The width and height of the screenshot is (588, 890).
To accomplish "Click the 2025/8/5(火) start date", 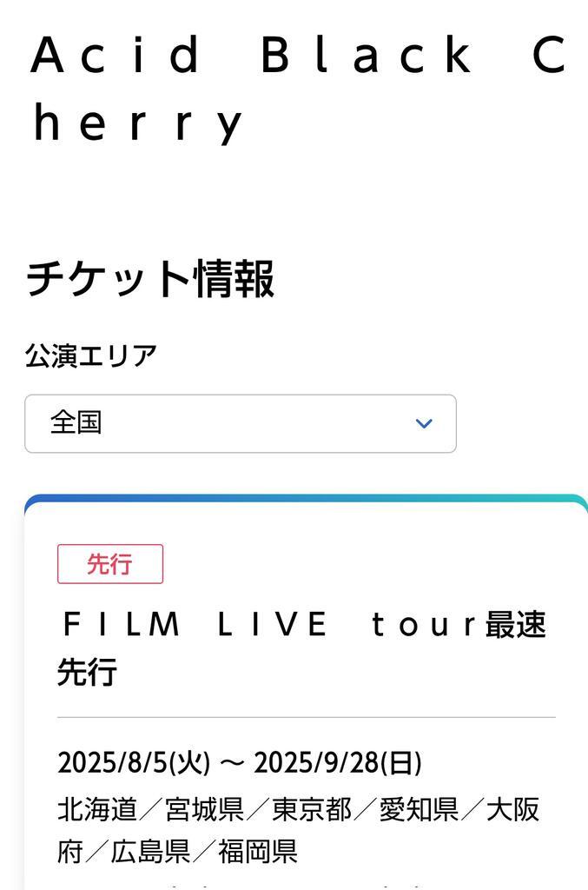I will click(x=134, y=762).
